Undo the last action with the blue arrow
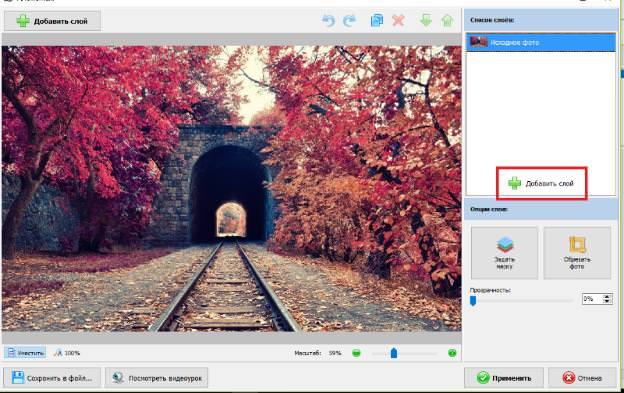The image size is (624, 393). pyautogui.click(x=328, y=20)
